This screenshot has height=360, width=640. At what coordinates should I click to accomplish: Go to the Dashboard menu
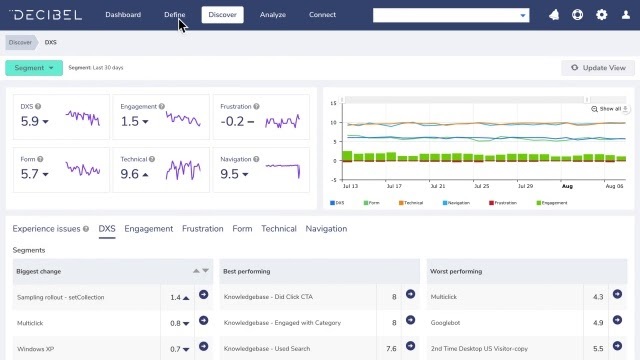123,15
